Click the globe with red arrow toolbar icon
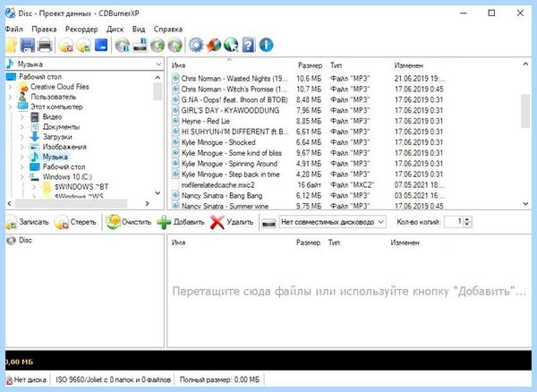Image resolution: width=537 pixels, height=392 pixels. tap(214, 45)
